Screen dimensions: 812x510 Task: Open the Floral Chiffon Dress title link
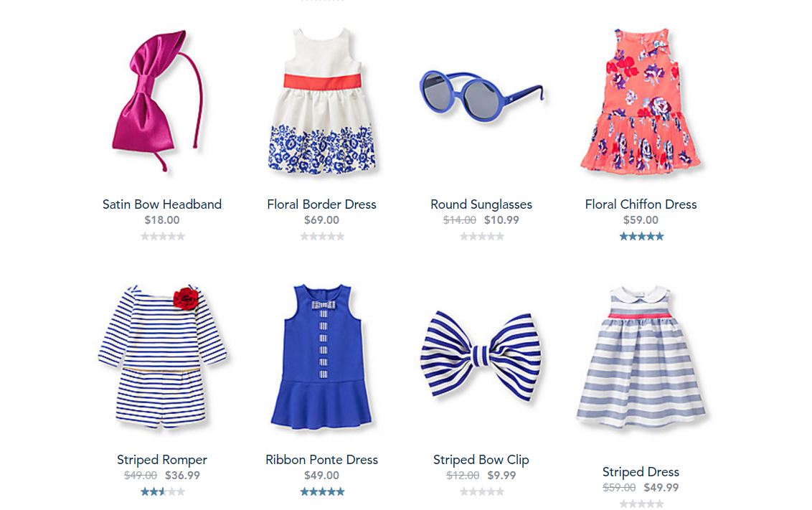point(641,204)
